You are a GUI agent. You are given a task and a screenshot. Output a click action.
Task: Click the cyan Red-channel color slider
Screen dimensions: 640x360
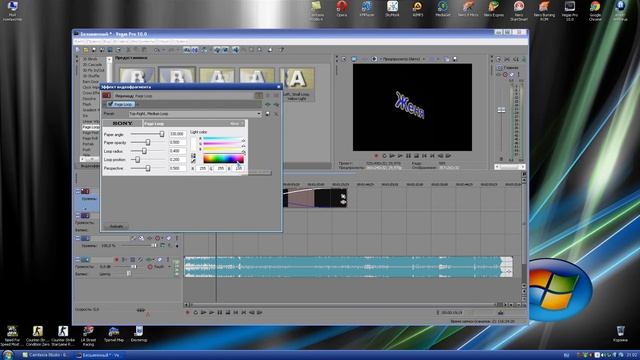tap(222, 139)
